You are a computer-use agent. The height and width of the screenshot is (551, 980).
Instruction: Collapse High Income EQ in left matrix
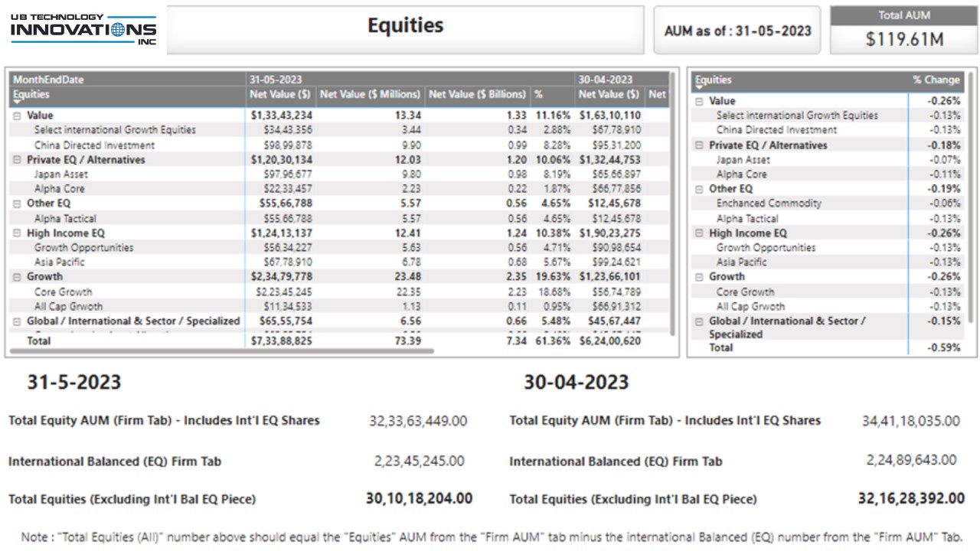pyautogui.click(x=17, y=233)
